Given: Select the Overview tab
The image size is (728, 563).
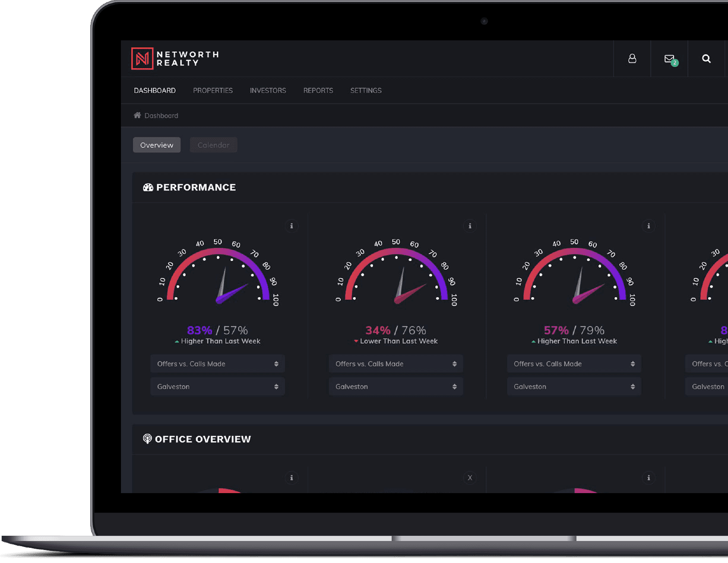Looking at the screenshot, I should tap(157, 145).
